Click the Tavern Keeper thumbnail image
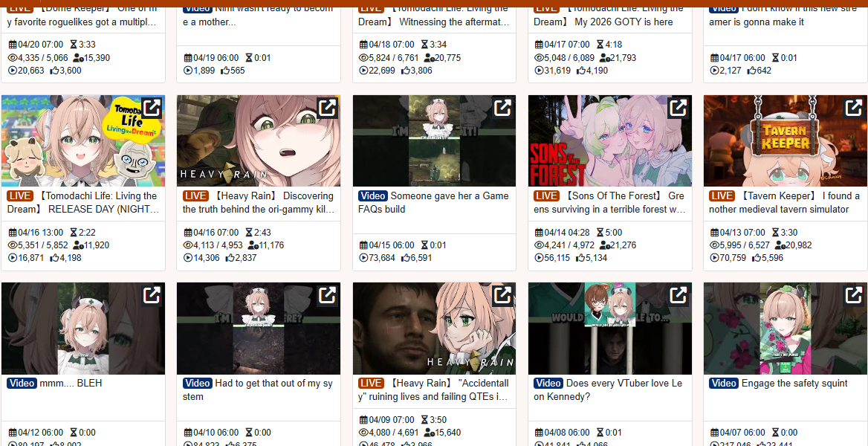This screenshot has width=868, height=446. (786, 140)
